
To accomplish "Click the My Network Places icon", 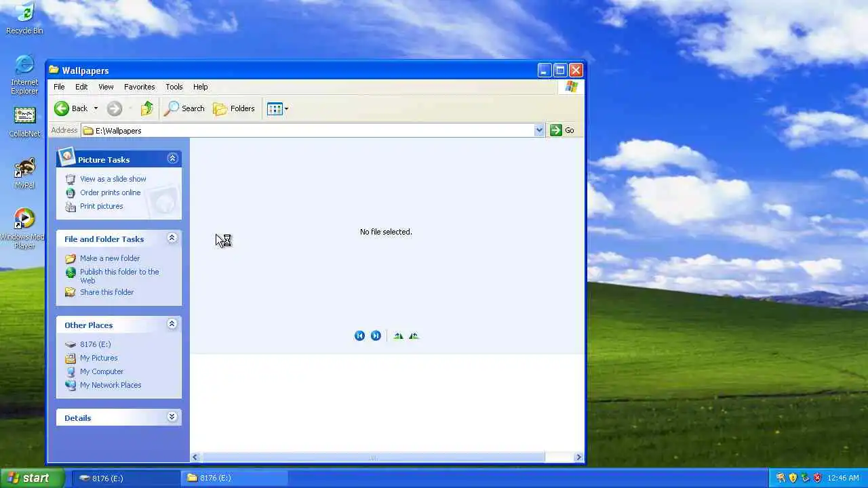I will 71,385.
